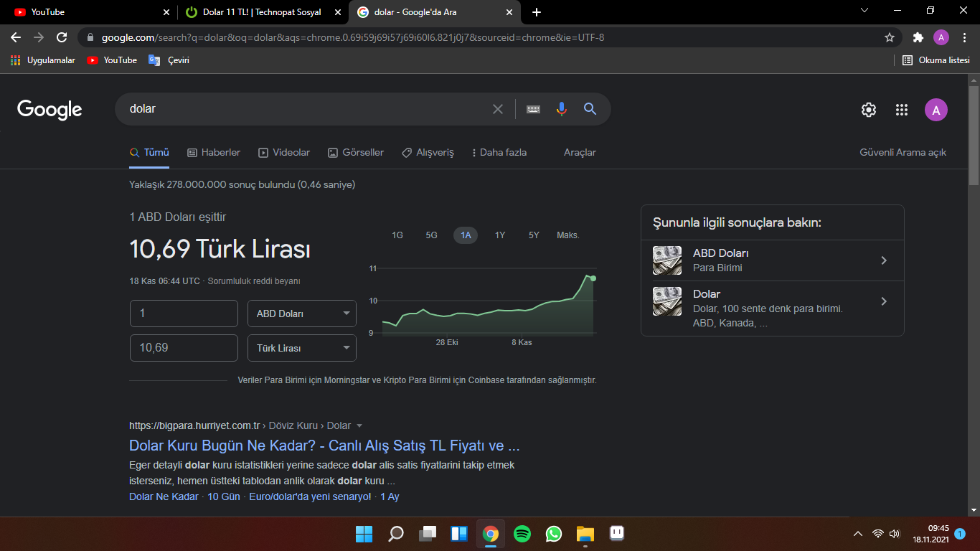
Task: Click the latest point on currency chart
Action: (593, 278)
